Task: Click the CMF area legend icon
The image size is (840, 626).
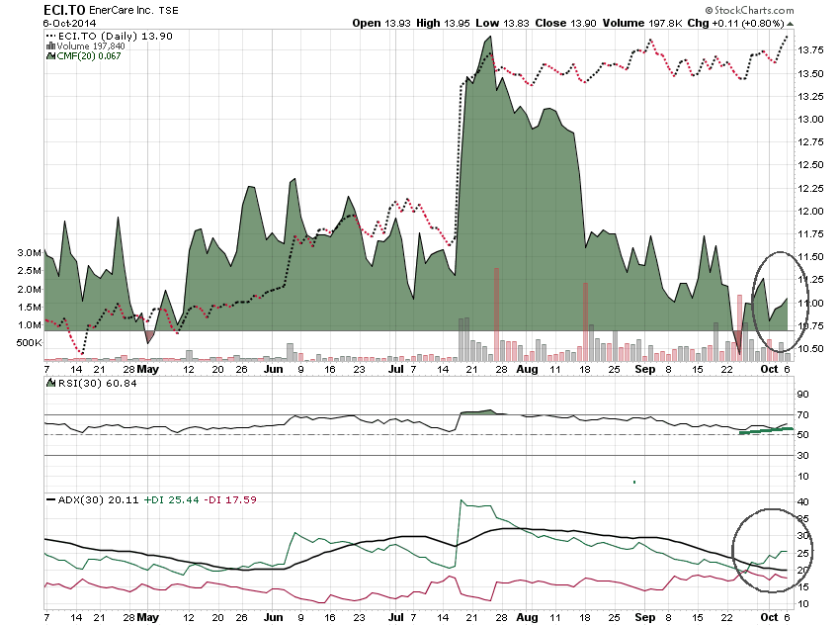Action: click(x=50, y=55)
